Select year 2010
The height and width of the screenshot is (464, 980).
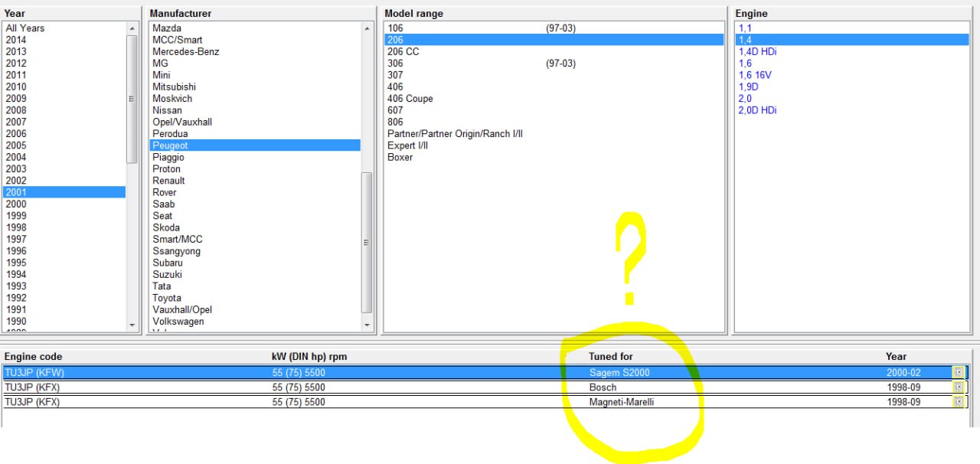16,87
